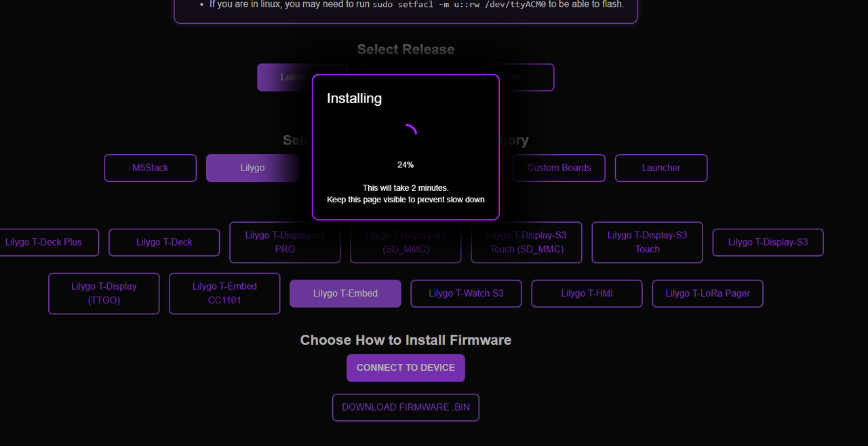Viewport: 868px width, 446px height.
Task: Select the M5Stack device category
Action: (151, 168)
